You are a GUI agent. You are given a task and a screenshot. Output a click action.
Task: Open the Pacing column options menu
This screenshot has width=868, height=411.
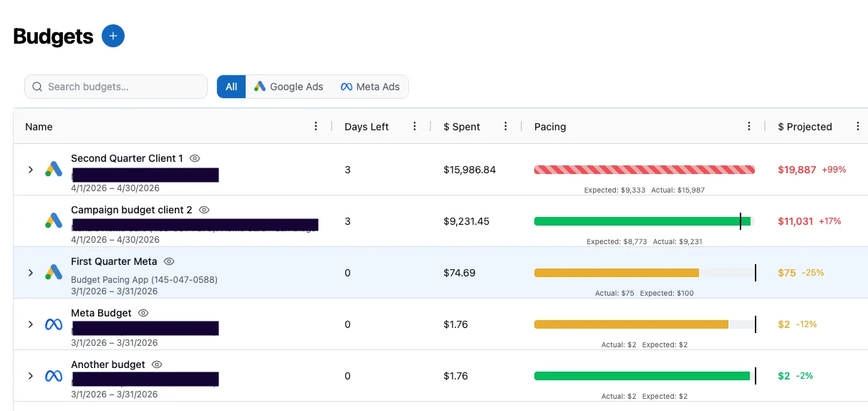click(749, 126)
